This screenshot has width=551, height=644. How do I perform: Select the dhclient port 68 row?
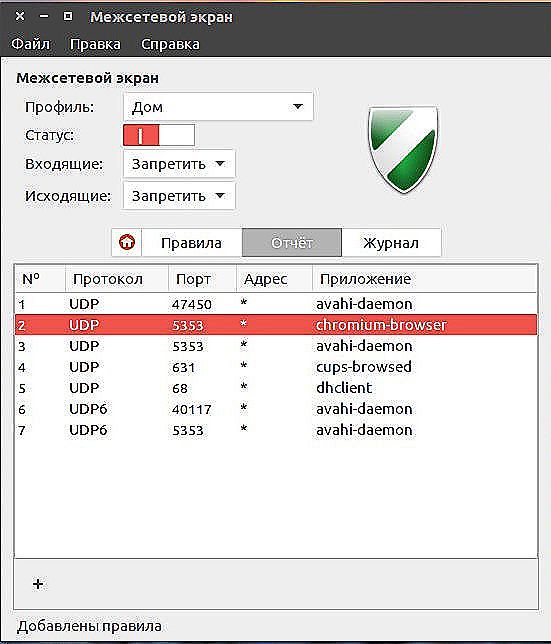[276, 388]
